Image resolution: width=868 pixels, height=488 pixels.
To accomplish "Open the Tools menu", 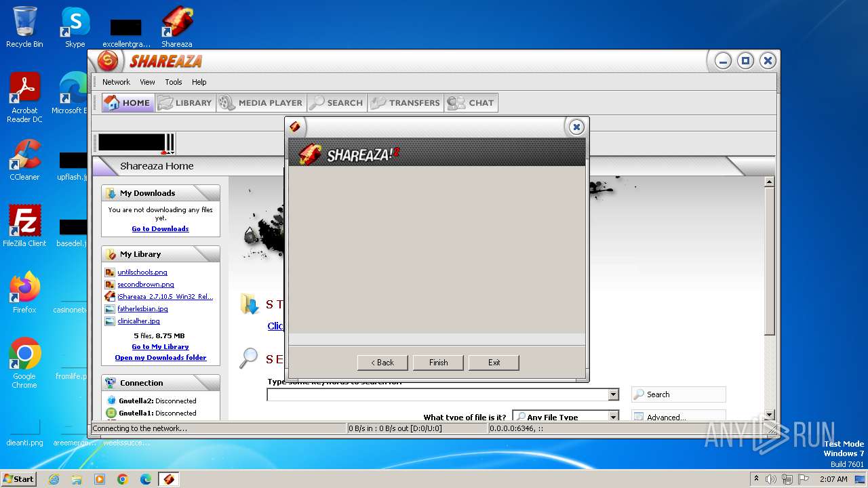I will [x=174, y=82].
